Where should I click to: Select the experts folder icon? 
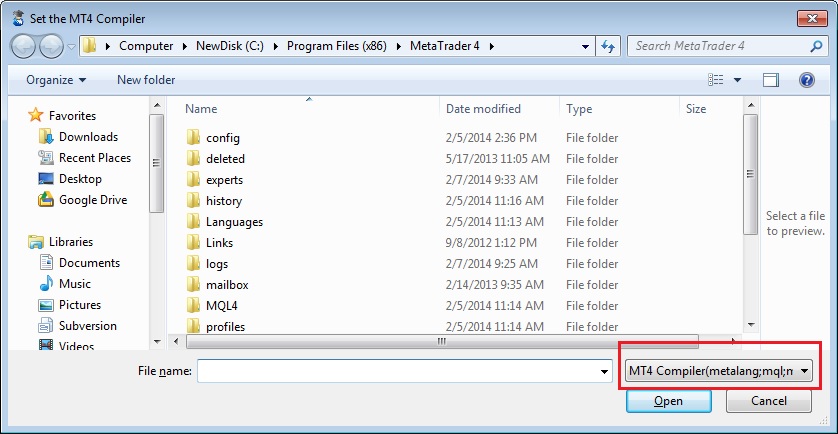193,180
